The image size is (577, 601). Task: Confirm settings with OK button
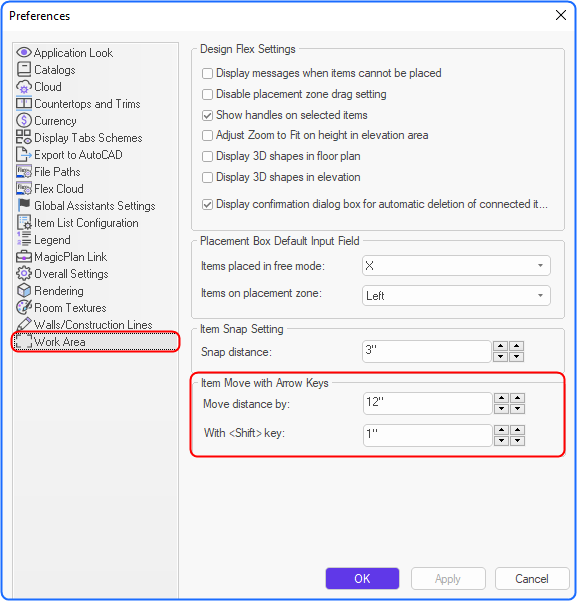(362, 578)
